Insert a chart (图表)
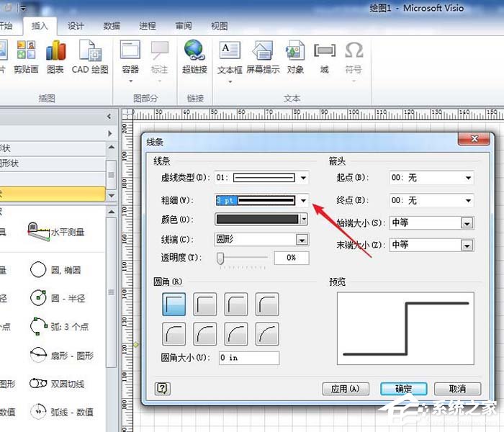This screenshot has height=432, width=504. coord(55,57)
